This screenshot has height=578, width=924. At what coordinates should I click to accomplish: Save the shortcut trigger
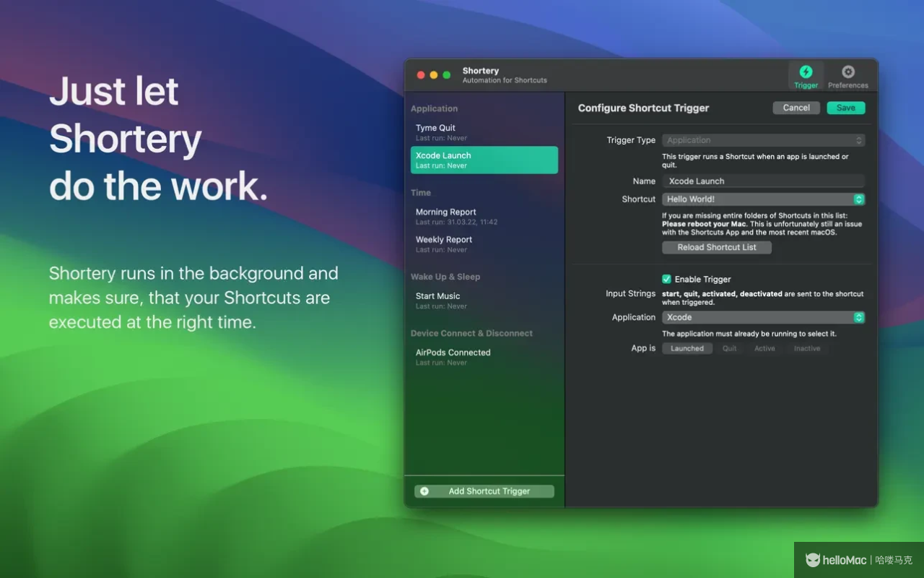coord(846,108)
